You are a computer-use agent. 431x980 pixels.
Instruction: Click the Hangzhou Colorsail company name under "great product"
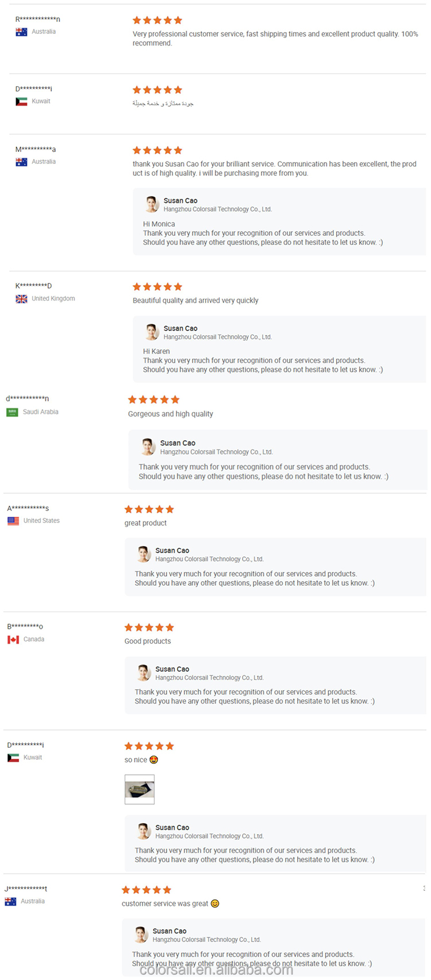(x=209, y=559)
